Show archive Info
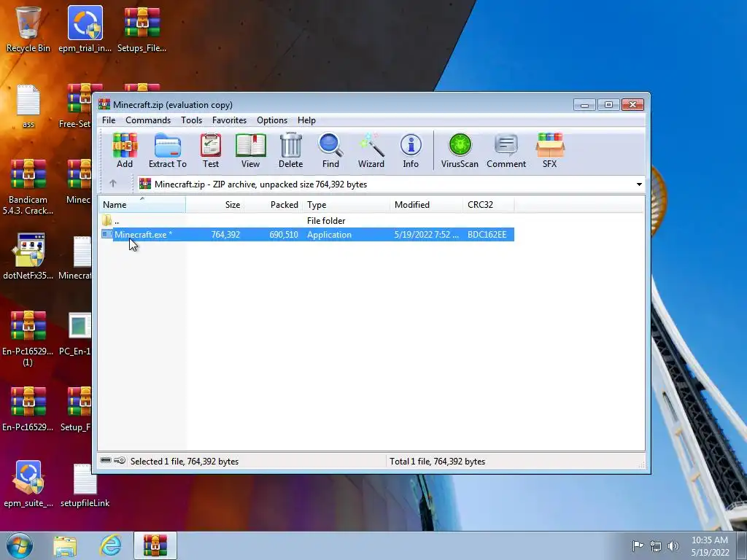The image size is (747, 560). click(411, 150)
